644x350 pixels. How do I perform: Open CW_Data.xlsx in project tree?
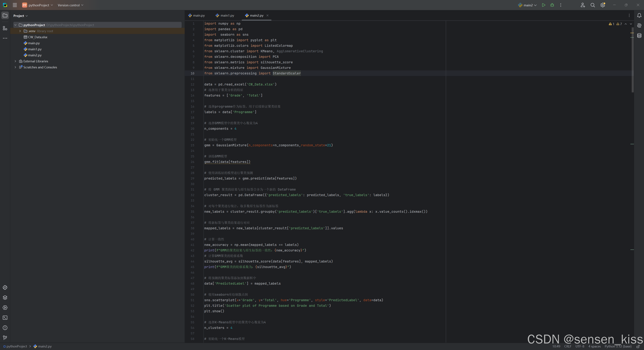coord(38,37)
